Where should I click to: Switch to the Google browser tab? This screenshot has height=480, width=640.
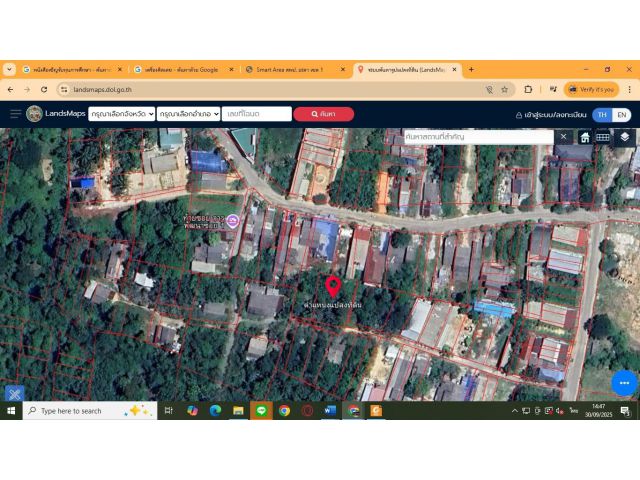click(x=180, y=69)
